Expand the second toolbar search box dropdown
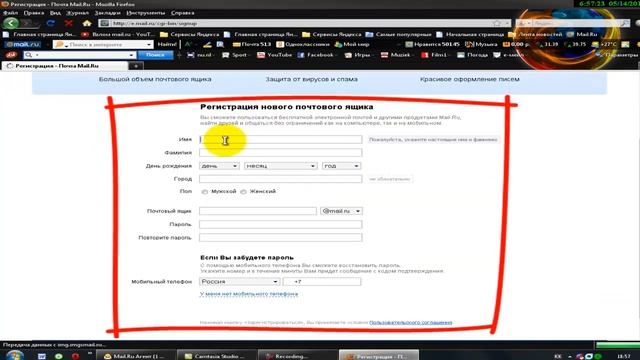 [131, 55]
